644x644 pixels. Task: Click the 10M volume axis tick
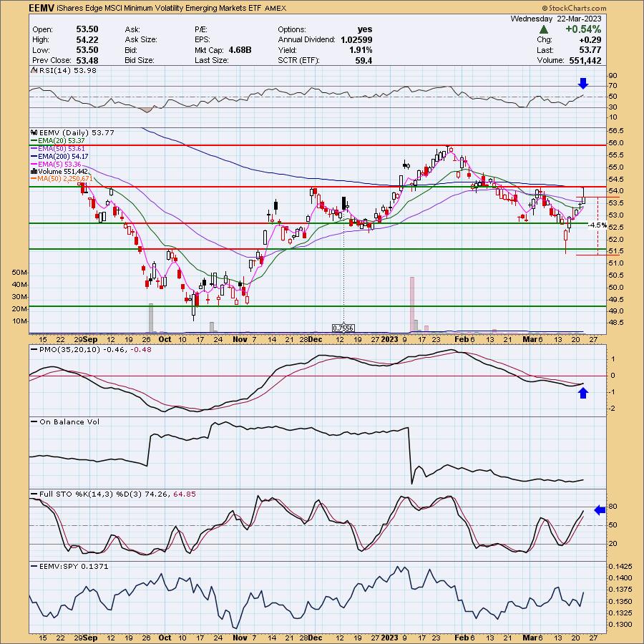point(19,321)
